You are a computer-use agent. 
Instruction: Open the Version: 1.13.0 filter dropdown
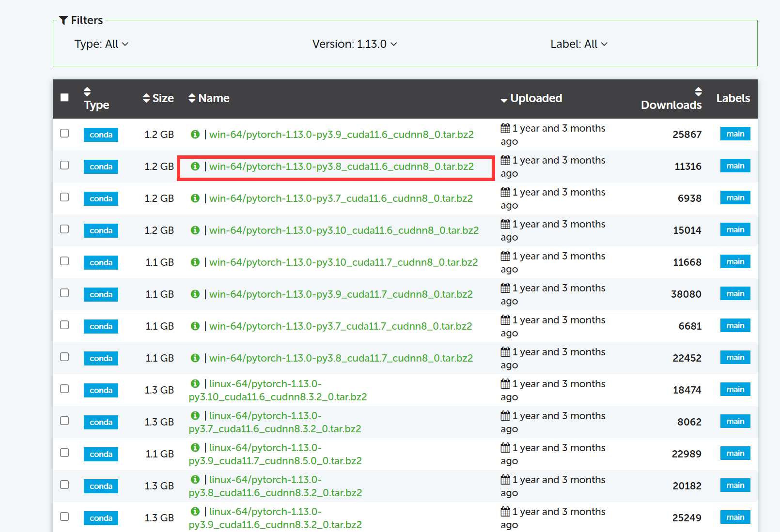pyautogui.click(x=355, y=44)
